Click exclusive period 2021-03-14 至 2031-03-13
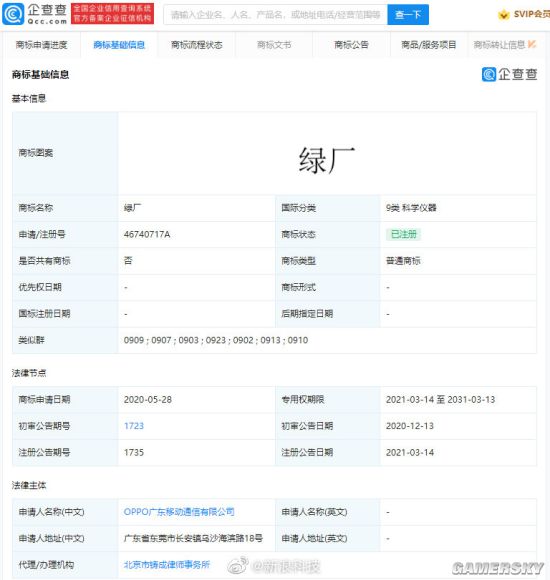550x580 pixels. [440, 399]
